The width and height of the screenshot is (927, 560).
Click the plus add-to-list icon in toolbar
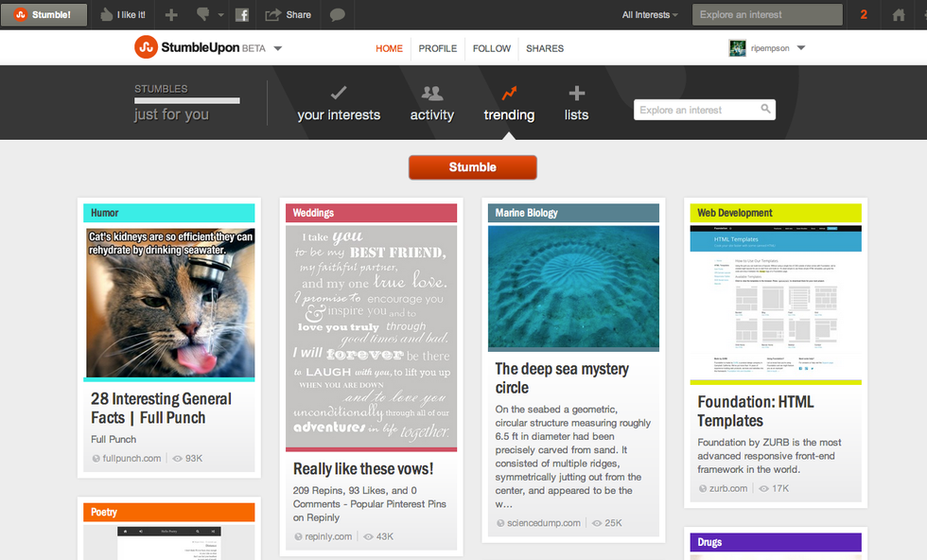click(x=171, y=15)
